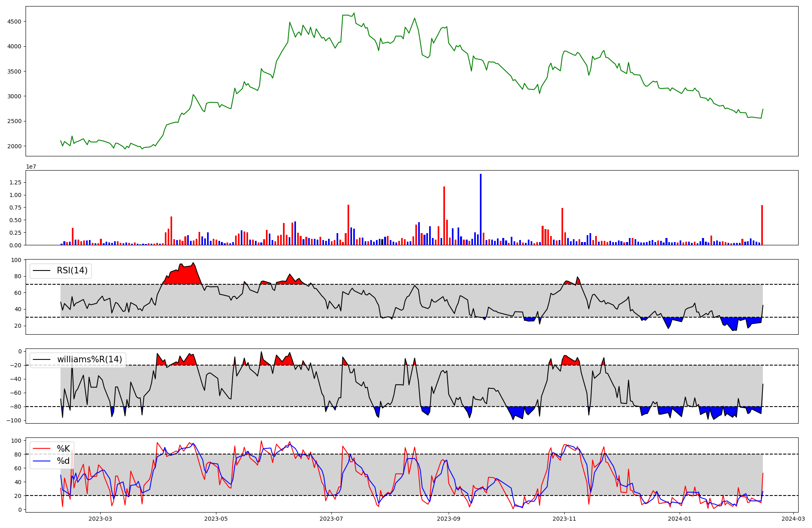Select the 2023-03 date axis label
The height and width of the screenshot is (528, 812).
[x=100, y=518]
